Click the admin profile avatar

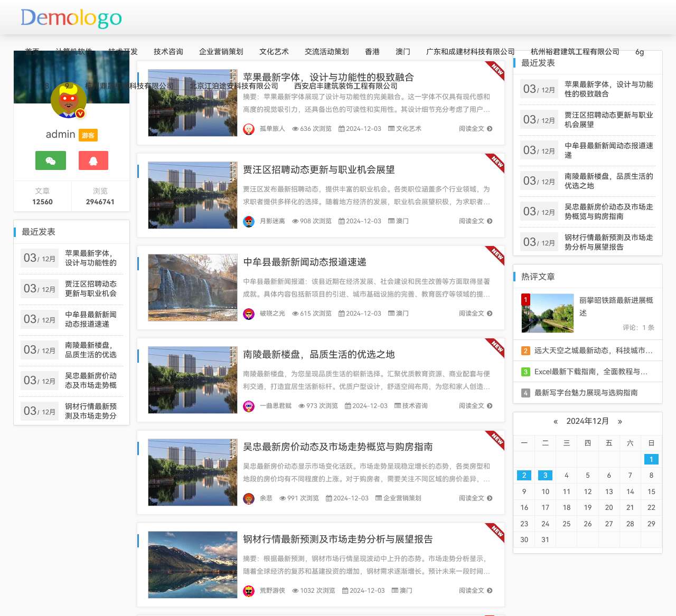pyautogui.click(x=68, y=100)
